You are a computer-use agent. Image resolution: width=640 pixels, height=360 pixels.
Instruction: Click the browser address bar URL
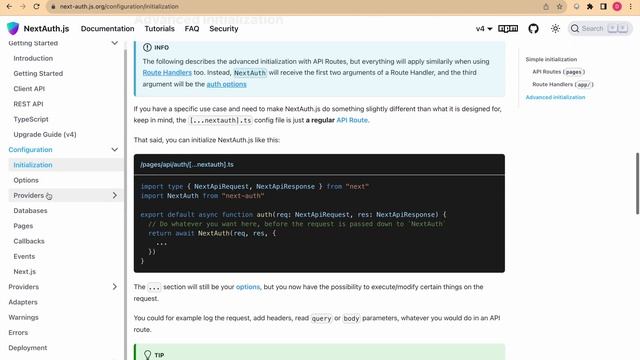click(119, 7)
